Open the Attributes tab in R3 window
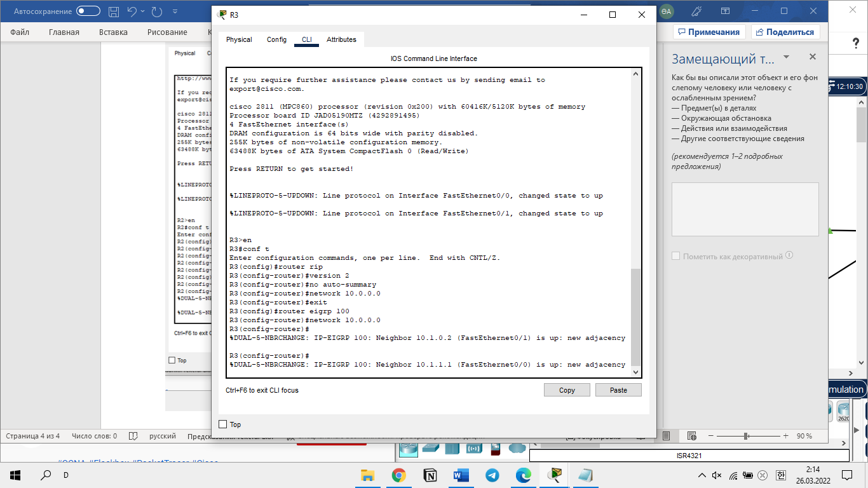This screenshot has width=868, height=488. (341, 39)
